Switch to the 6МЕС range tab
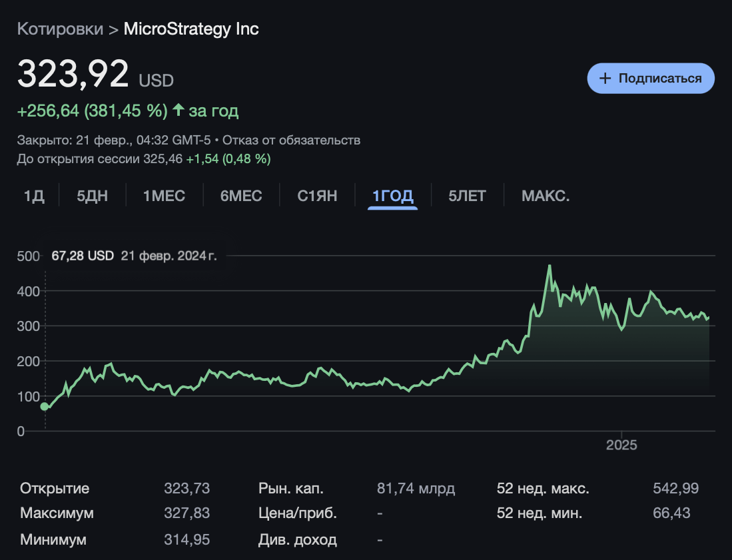The image size is (732, 560). [x=241, y=196]
